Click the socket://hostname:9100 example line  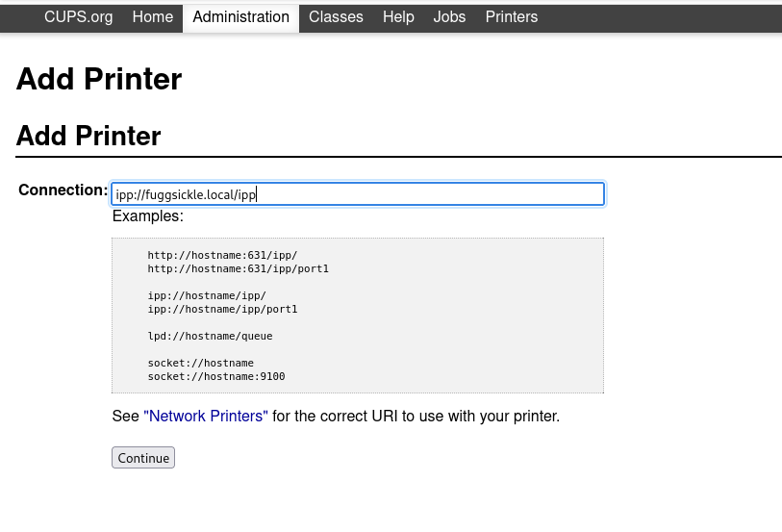(x=215, y=377)
